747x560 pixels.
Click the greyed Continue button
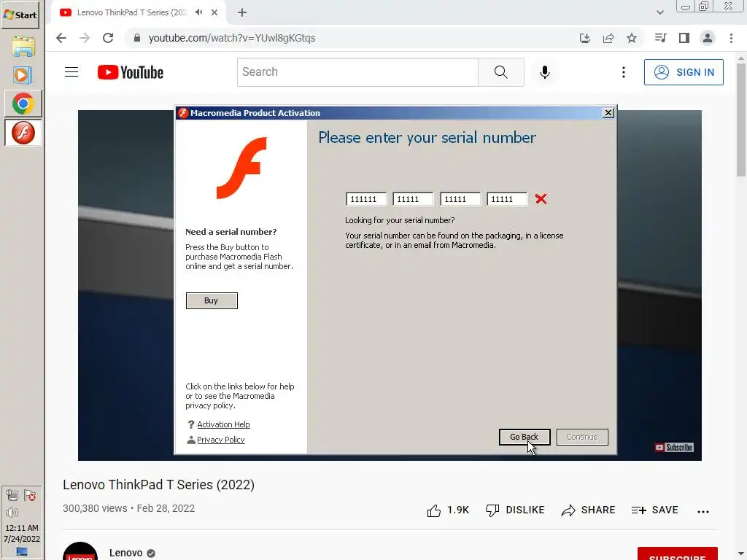click(x=582, y=437)
